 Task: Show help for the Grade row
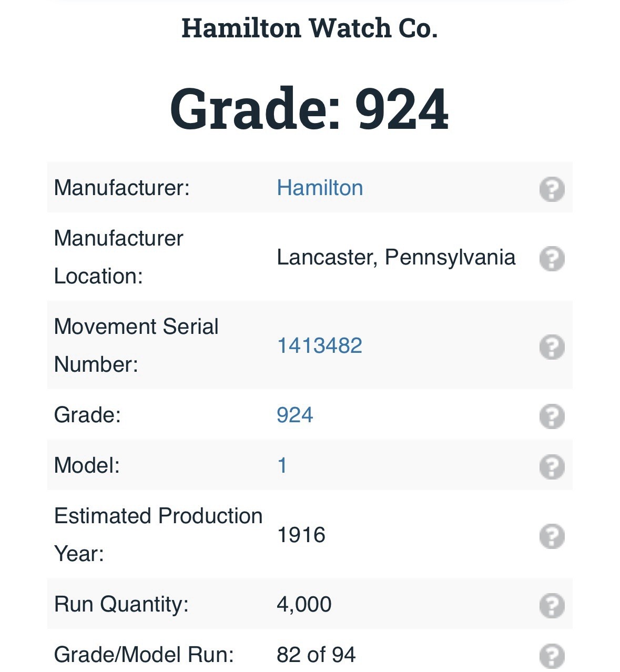pyautogui.click(x=552, y=416)
